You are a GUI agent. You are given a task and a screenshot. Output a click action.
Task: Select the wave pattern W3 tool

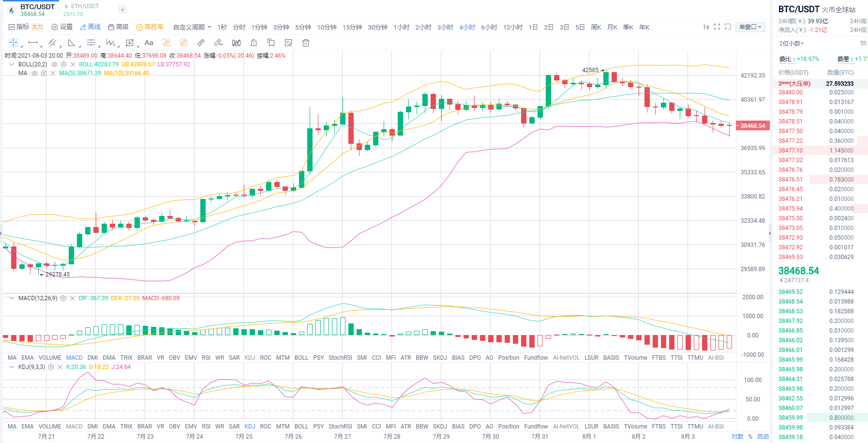pos(110,43)
